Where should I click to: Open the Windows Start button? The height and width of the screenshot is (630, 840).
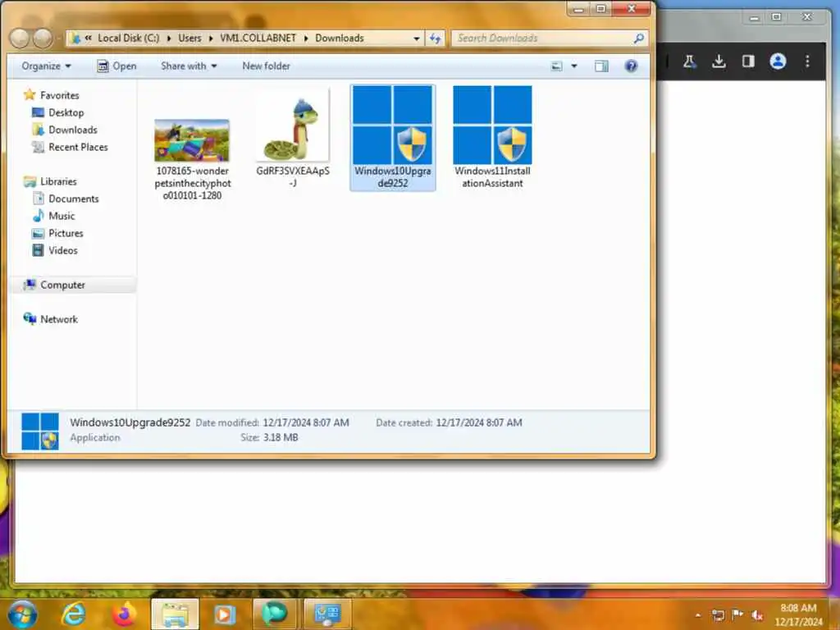click(x=21, y=614)
